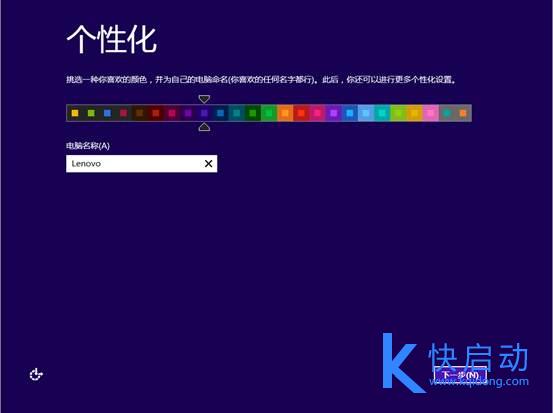Select the bright violet color swatch
The width and height of the screenshot is (553, 413).
pyautogui.click(x=334, y=113)
